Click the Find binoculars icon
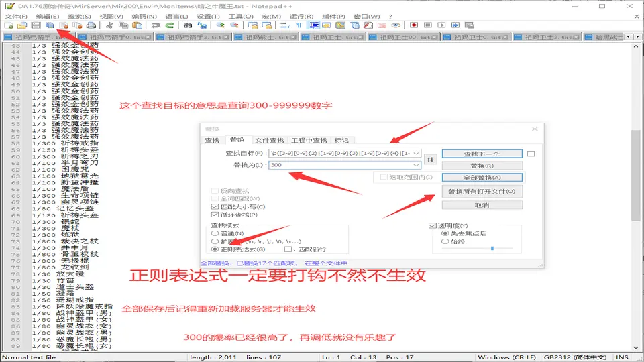644x362 pixels. point(188,25)
